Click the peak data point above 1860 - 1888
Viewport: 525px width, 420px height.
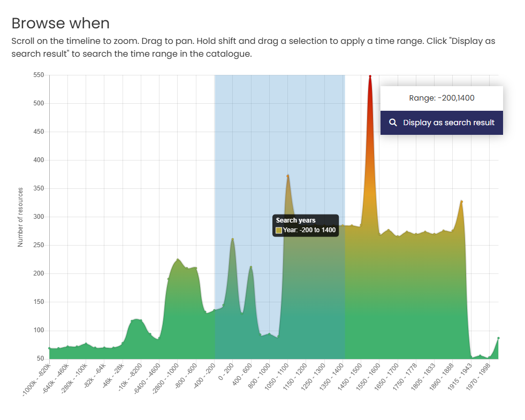pos(461,202)
